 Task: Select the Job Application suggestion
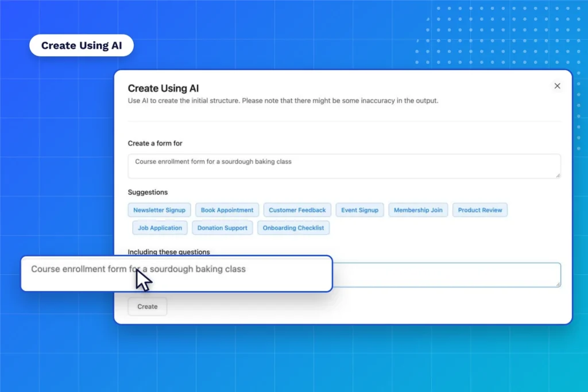tap(160, 228)
